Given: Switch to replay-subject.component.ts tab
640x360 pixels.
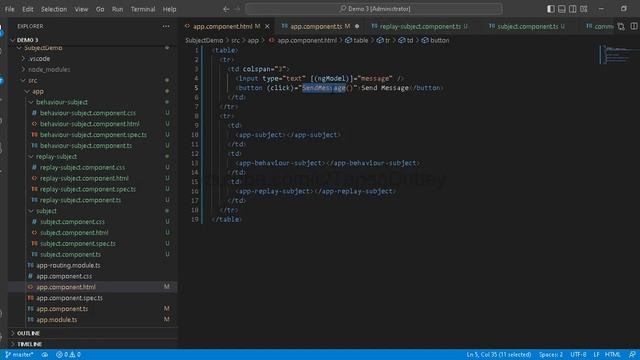Looking at the screenshot, I should pyautogui.click(x=420, y=26).
